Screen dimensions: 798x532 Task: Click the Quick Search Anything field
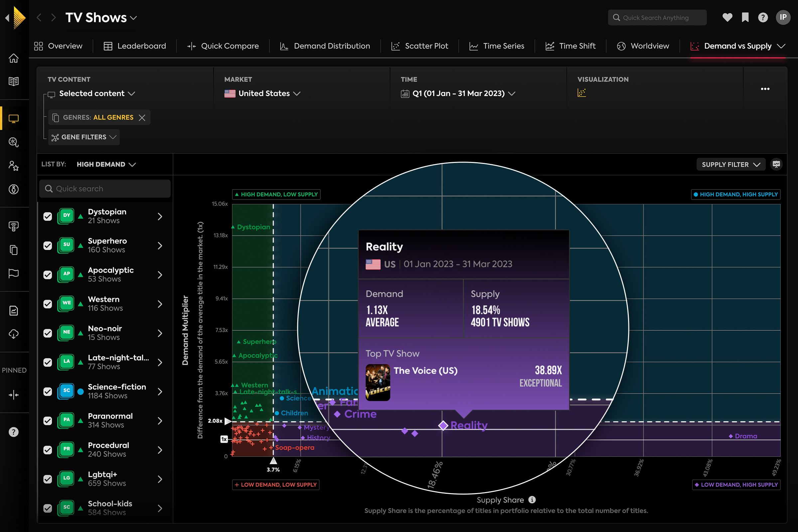point(657,18)
